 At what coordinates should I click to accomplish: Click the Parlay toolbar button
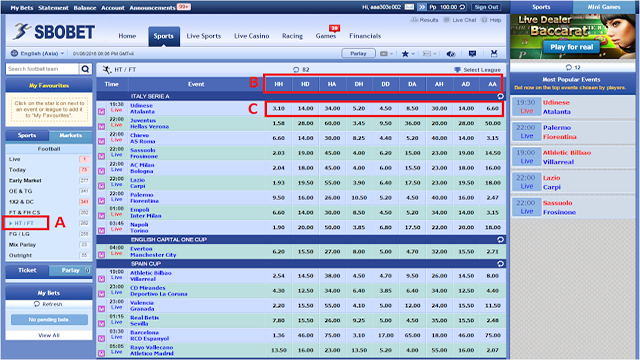tap(358, 53)
